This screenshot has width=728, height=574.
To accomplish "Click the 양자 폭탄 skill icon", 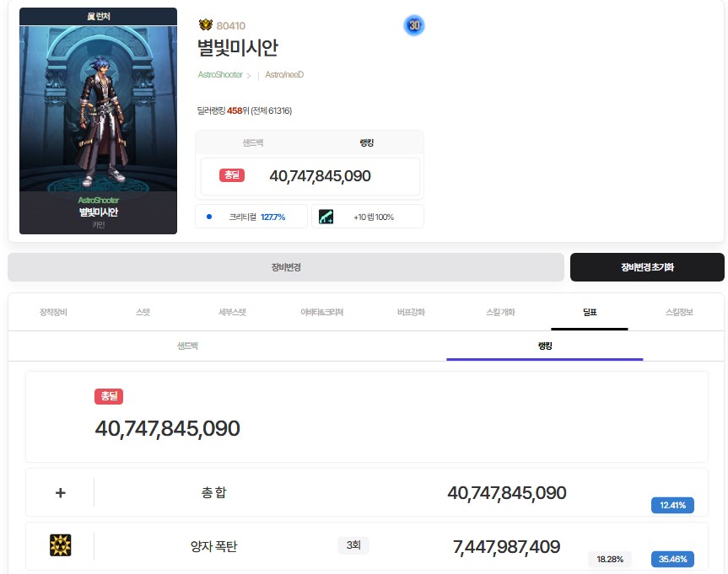I will coord(60,546).
